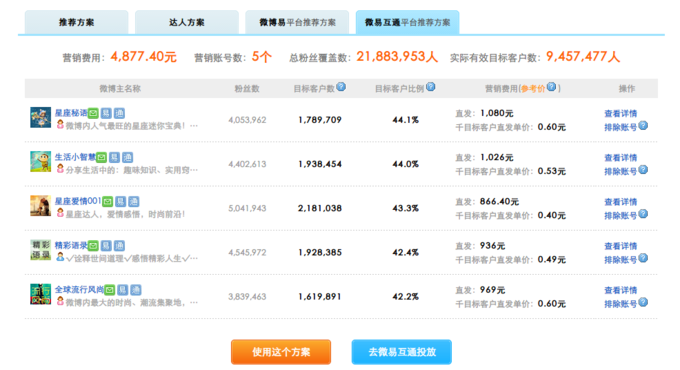This screenshot has width=680, height=370.
Task: Exclude account (排除账号) 精彩语录
Action: point(621,260)
